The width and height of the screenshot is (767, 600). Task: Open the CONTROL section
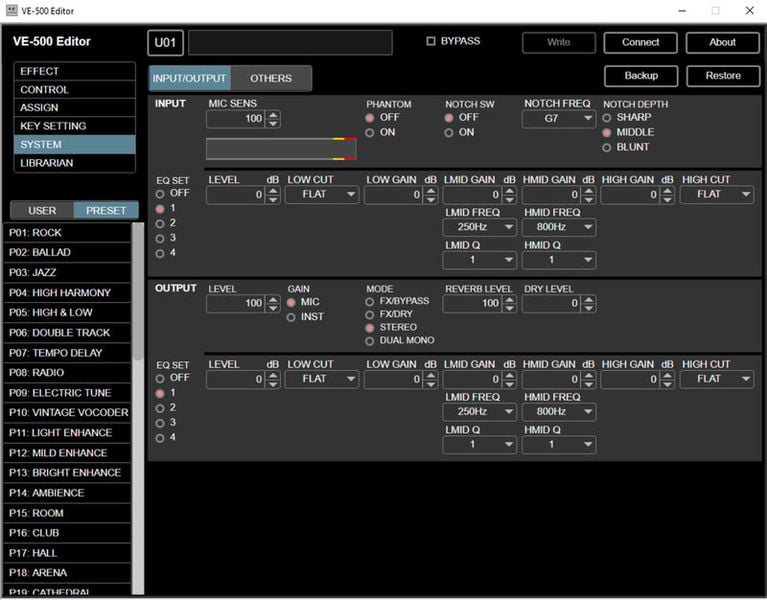pyautogui.click(x=74, y=90)
